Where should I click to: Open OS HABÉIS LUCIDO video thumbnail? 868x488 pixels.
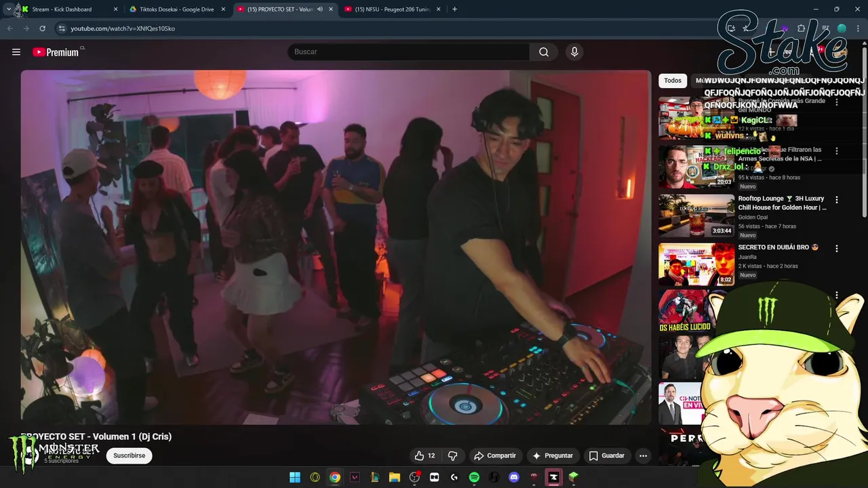pyautogui.click(x=685, y=312)
